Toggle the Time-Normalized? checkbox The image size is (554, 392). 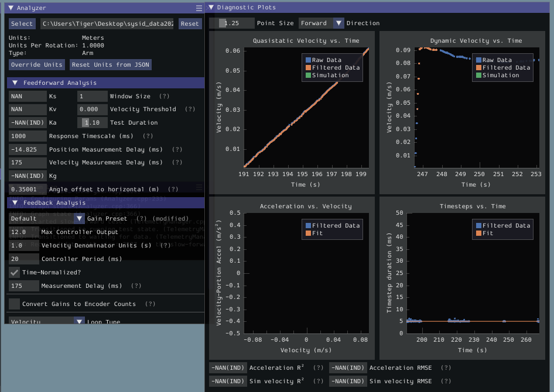pos(15,272)
